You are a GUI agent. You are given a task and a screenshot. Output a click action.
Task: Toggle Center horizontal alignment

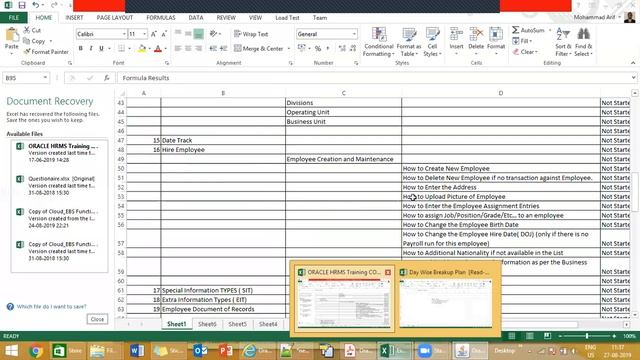(188, 49)
